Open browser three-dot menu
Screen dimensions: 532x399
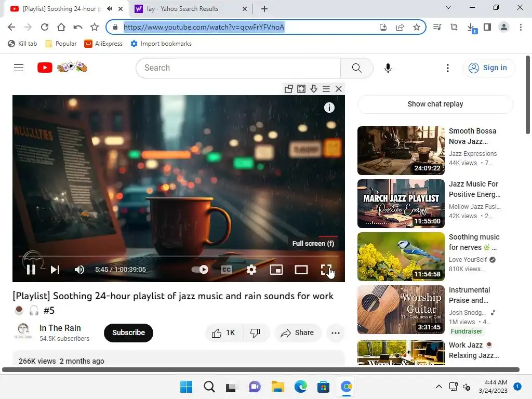521,27
